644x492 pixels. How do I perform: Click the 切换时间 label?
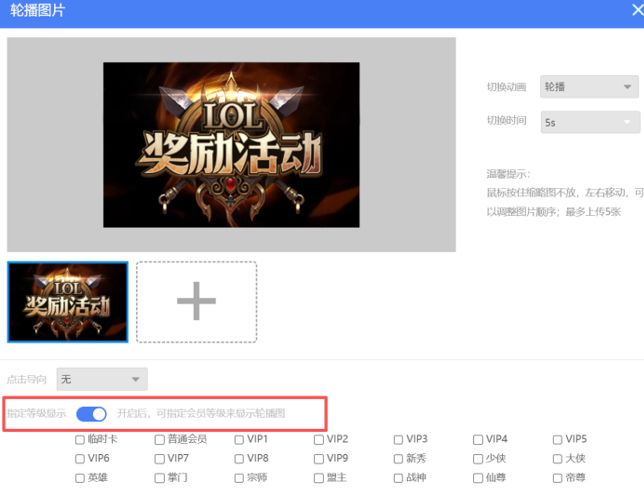click(506, 120)
